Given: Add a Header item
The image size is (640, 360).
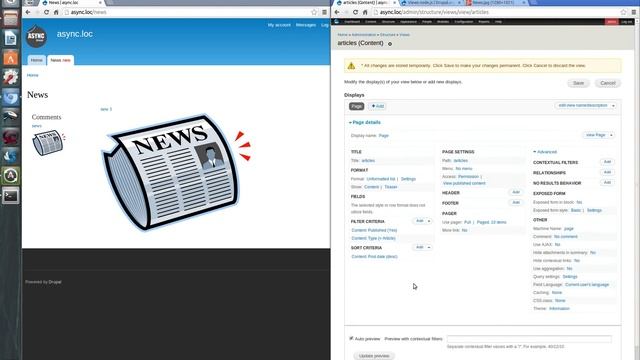Looking at the screenshot, I should 516,192.
